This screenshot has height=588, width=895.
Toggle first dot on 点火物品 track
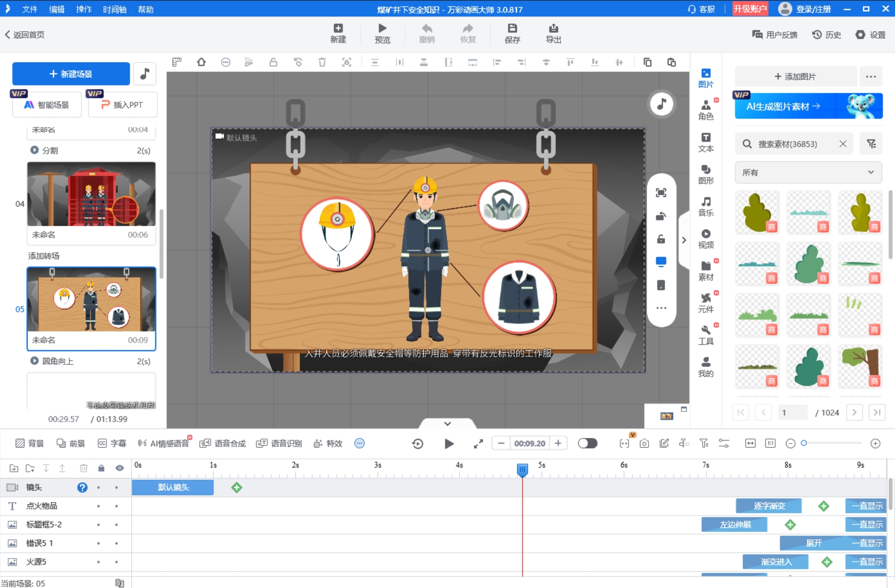coord(98,506)
